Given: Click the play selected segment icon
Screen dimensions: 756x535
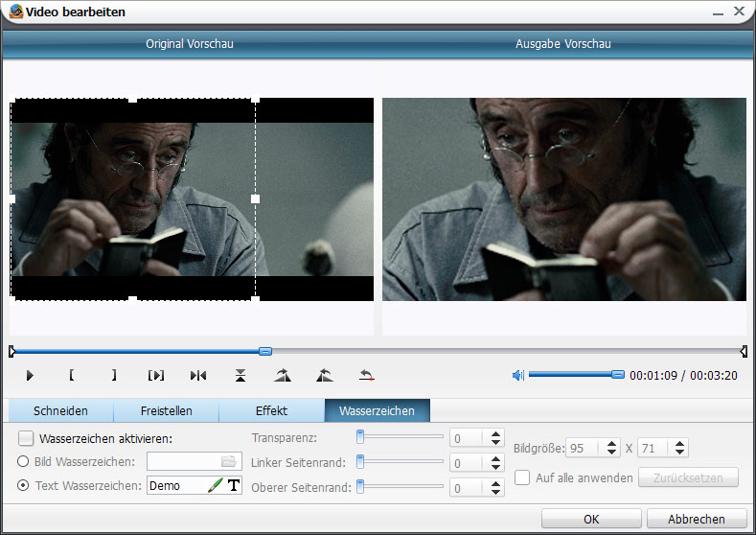Looking at the screenshot, I should coord(156,376).
